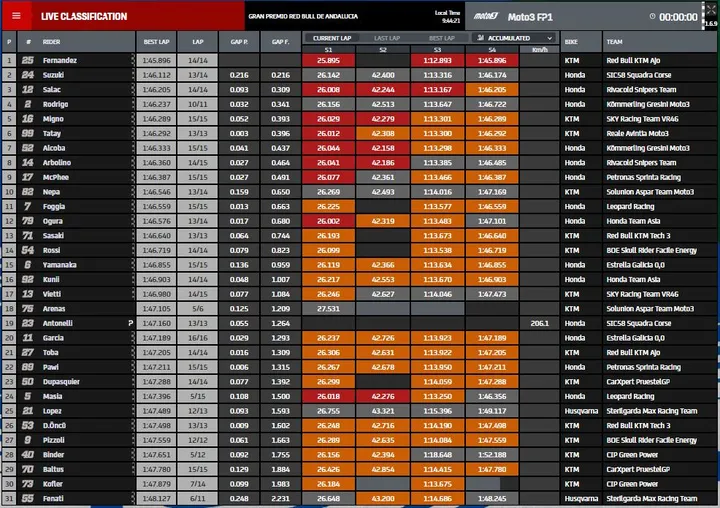Click the session timer clock icon

[x=652, y=17]
